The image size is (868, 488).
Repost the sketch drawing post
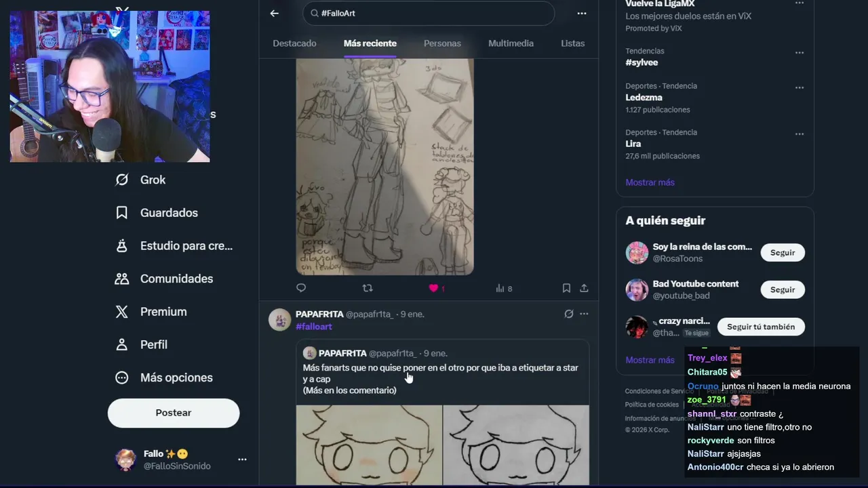[368, 288]
